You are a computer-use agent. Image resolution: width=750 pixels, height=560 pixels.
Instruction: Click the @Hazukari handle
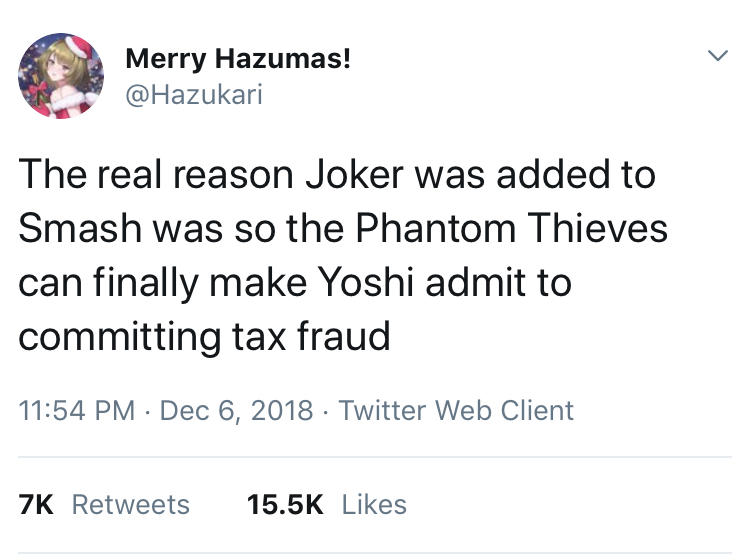[194, 96]
